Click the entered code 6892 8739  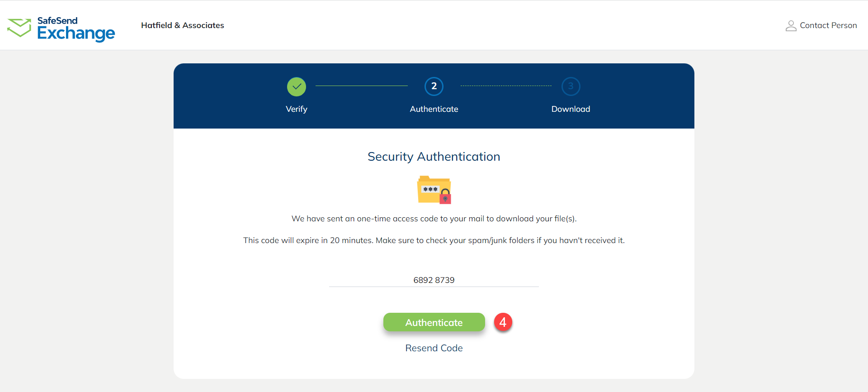pos(434,280)
